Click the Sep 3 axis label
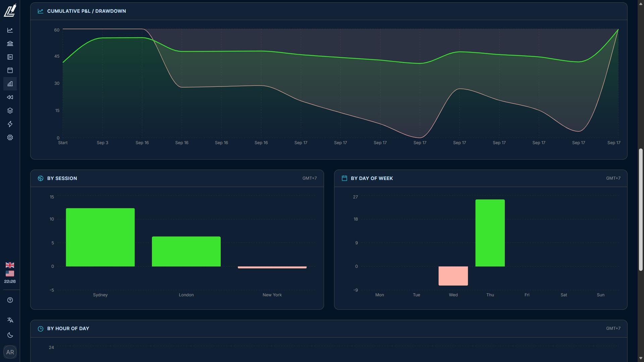644x362 pixels. (102, 143)
